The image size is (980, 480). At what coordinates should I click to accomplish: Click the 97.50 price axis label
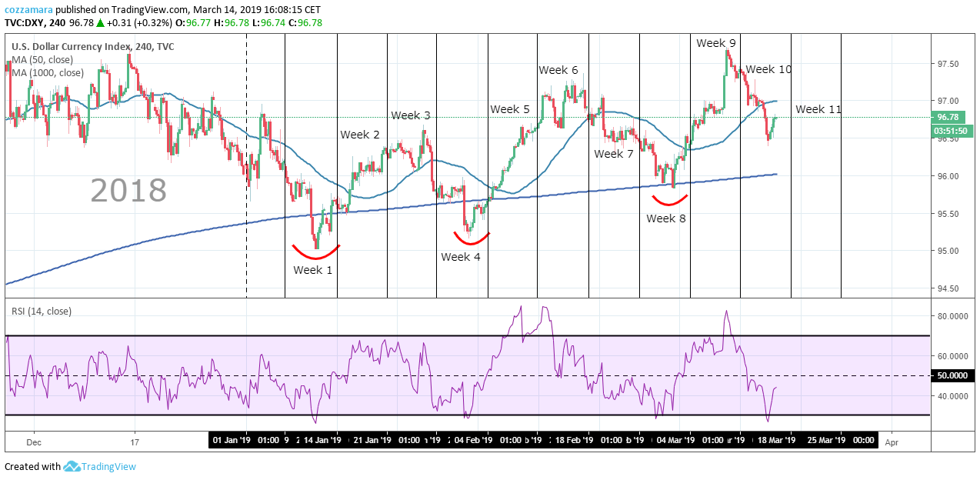[x=948, y=64]
